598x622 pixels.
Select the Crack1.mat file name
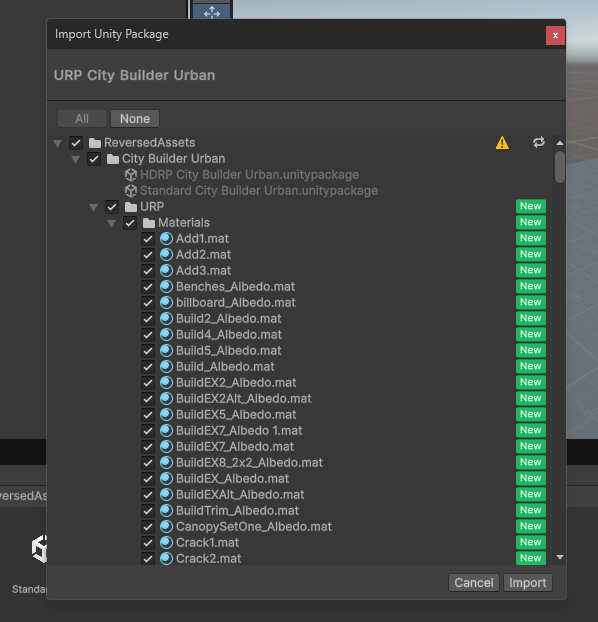pos(208,543)
